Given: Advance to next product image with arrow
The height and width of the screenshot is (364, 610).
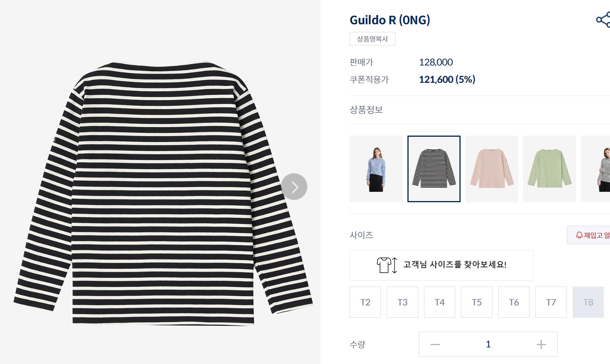Looking at the screenshot, I should click(x=294, y=187).
